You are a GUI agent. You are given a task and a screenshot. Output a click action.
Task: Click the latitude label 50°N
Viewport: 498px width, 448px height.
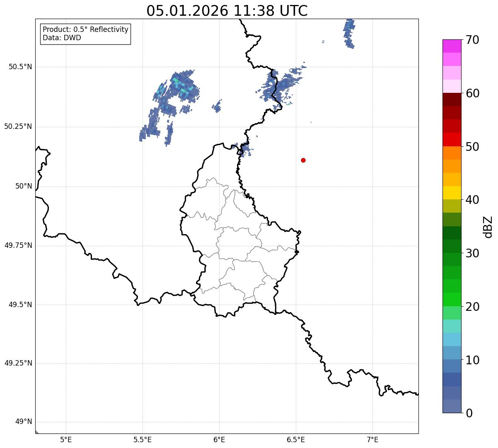click(24, 186)
